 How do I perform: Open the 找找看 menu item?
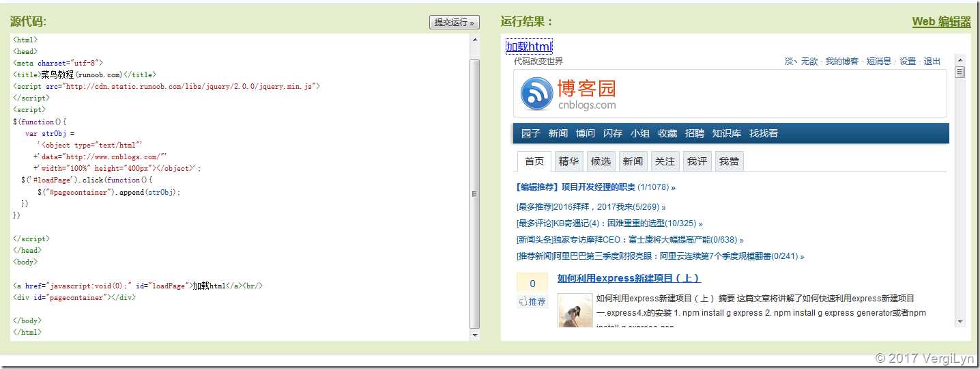764,133
